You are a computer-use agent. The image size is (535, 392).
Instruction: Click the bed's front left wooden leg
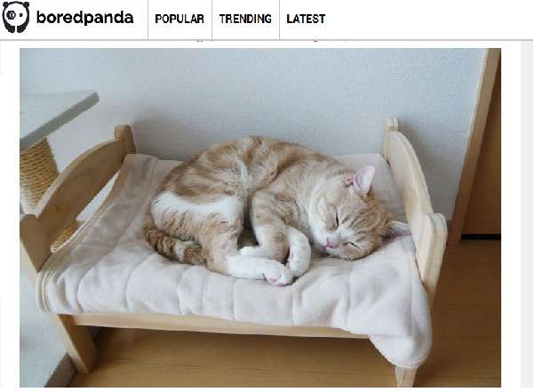tap(76, 343)
